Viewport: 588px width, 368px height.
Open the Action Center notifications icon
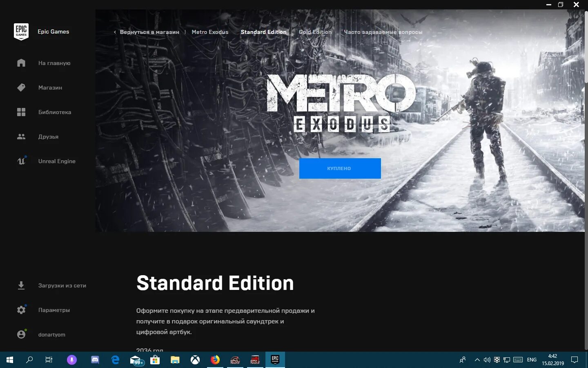pos(575,360)
